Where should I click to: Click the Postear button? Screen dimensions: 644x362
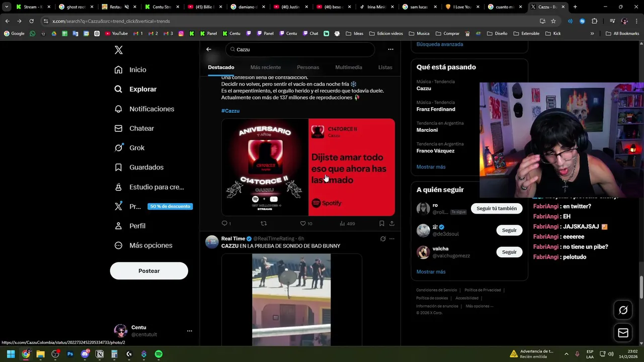pyautogui.click(x=149, y=270)
